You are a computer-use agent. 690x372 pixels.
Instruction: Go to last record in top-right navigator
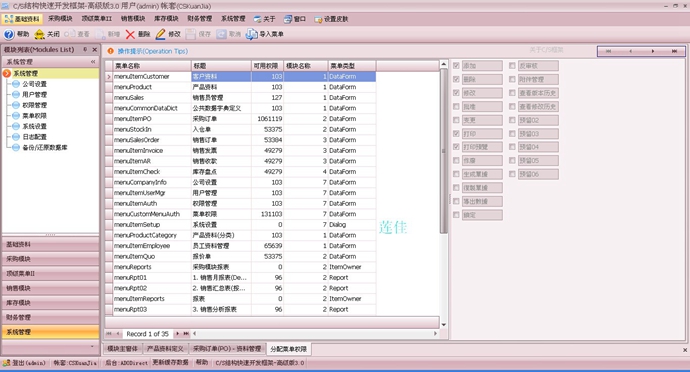(x=674, y=51)
